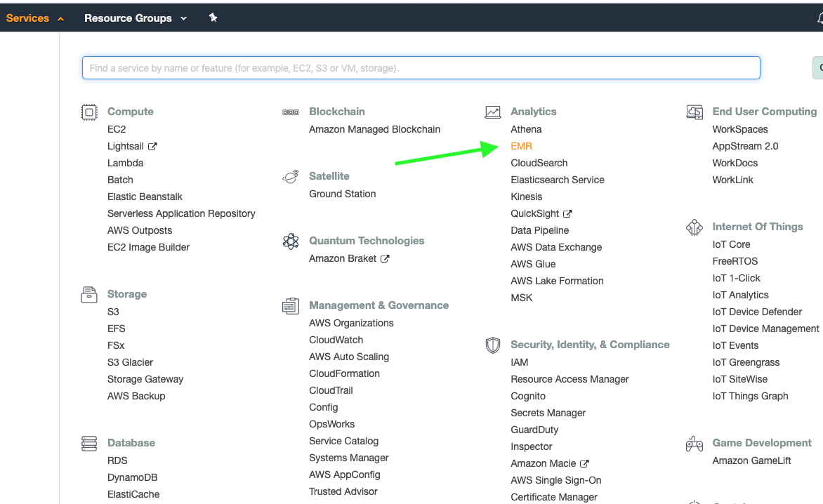Click the Analytics chart icon

(493, 112)
